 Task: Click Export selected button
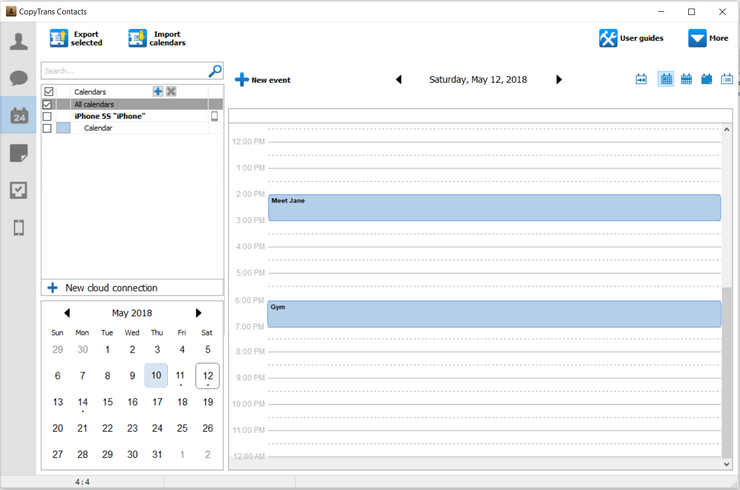click(76, 38)
